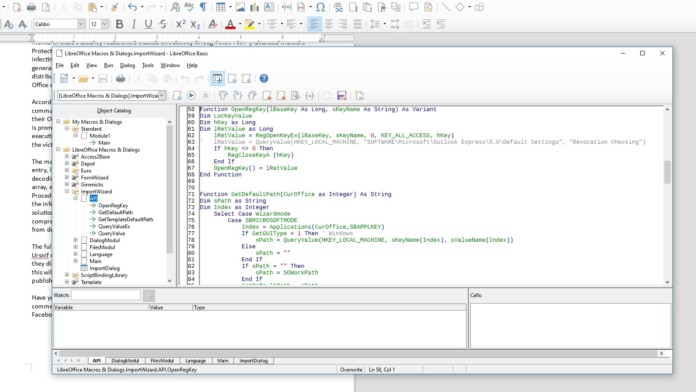Expand the Depot library node
Image resolution: width=696 pixels, height=392 pixels.
pos(67,164)
